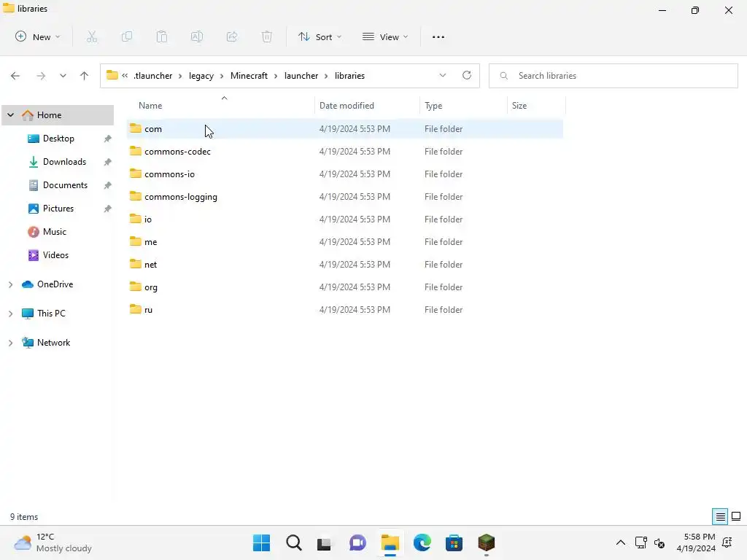
Task: Collapse the Home tree node
Action: point(10,114)
